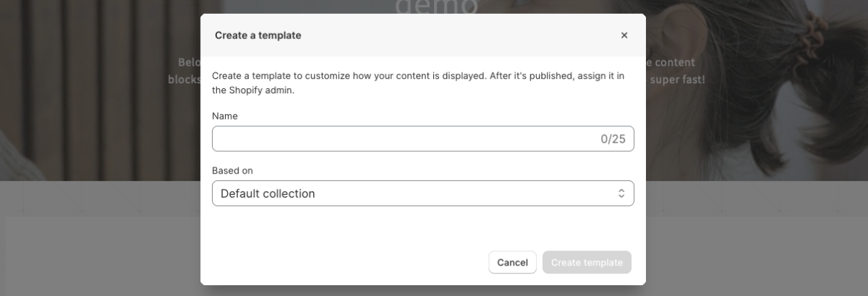Open the Default collection dropdown
868x296 pixels.
click(422, 194)
